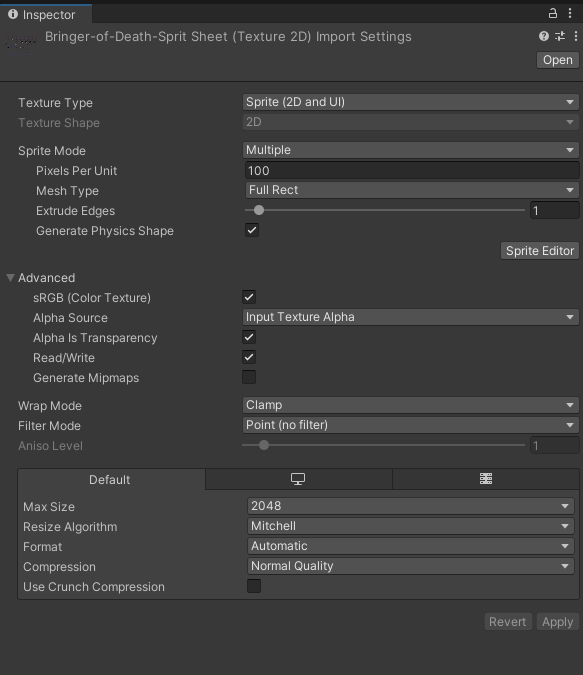Click the Apply button
Image resolution: width=583 pixels, height=675 pixels.
(558, 622)
